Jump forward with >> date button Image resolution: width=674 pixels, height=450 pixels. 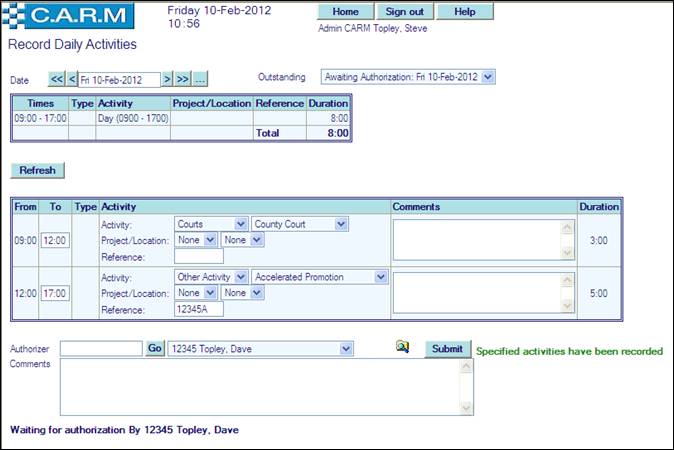pos(183,79)
